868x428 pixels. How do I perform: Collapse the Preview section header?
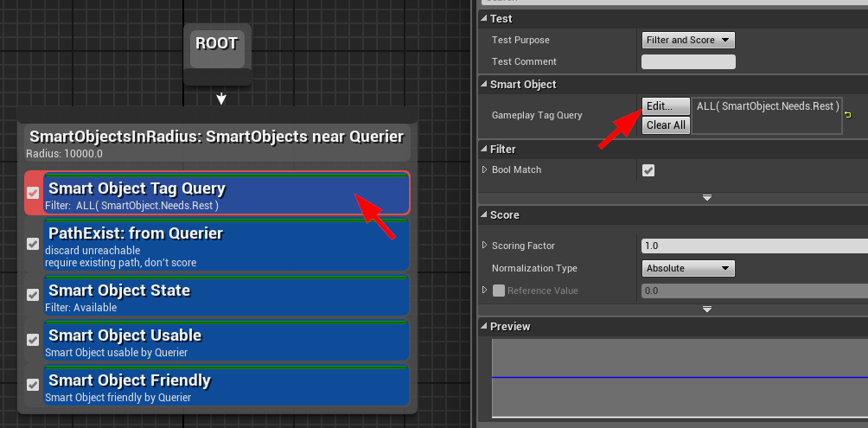click(x=484, y=327)
